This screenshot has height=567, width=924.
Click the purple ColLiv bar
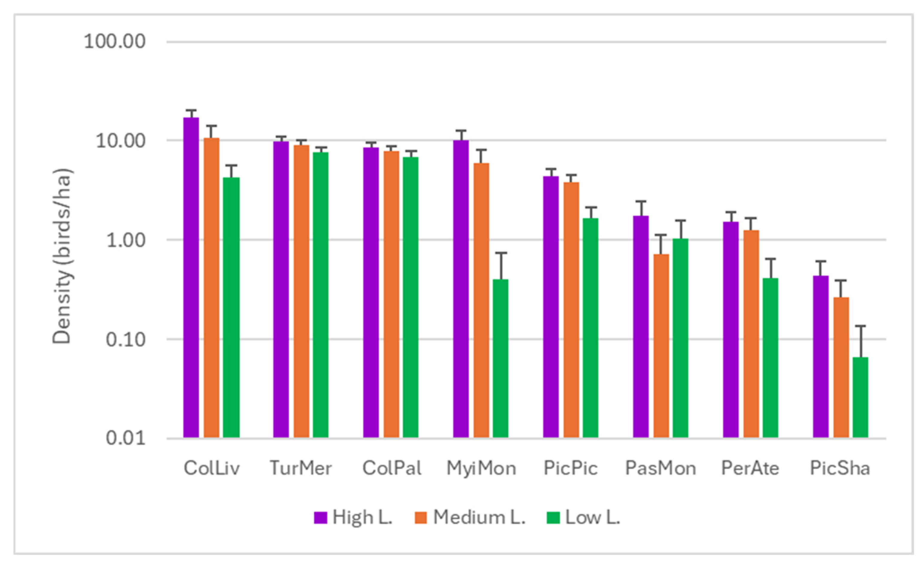[x=191, y=277]
